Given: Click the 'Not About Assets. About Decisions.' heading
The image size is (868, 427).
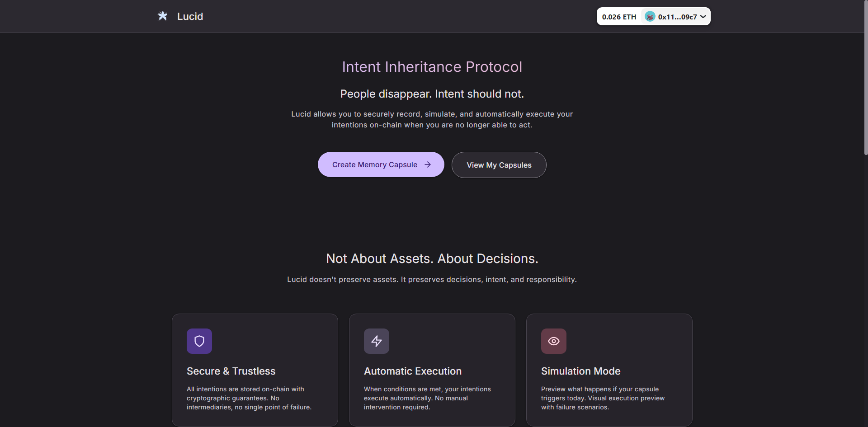Looking at the screenshot, I should (432, 258).
